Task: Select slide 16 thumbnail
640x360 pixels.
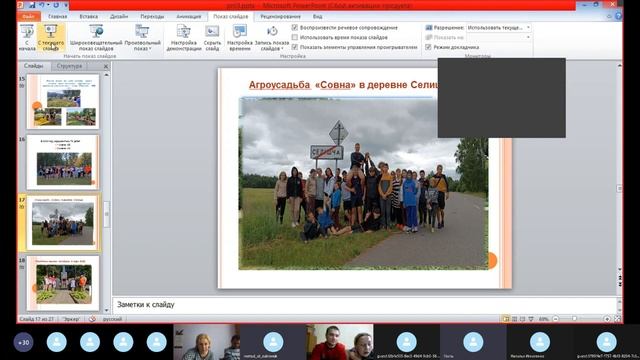Action: [62, 162]
